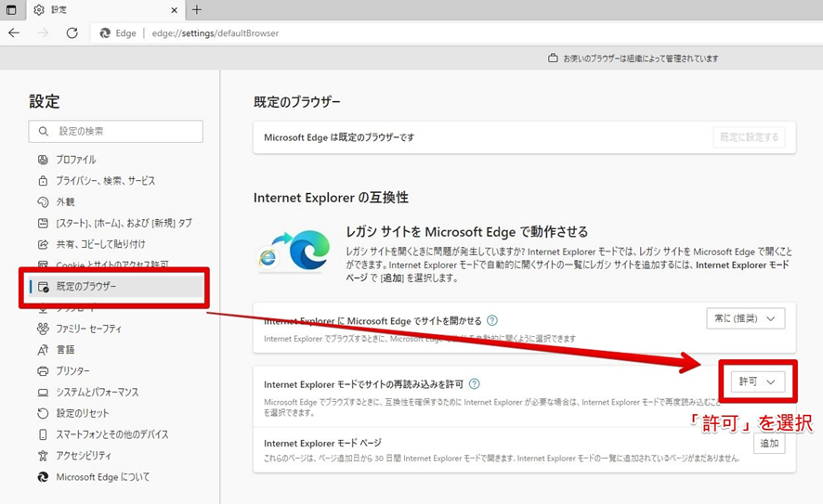Open スマートフォンとその他のデバイス settings
The image size is (823, 504).
(x=112, y=434)
